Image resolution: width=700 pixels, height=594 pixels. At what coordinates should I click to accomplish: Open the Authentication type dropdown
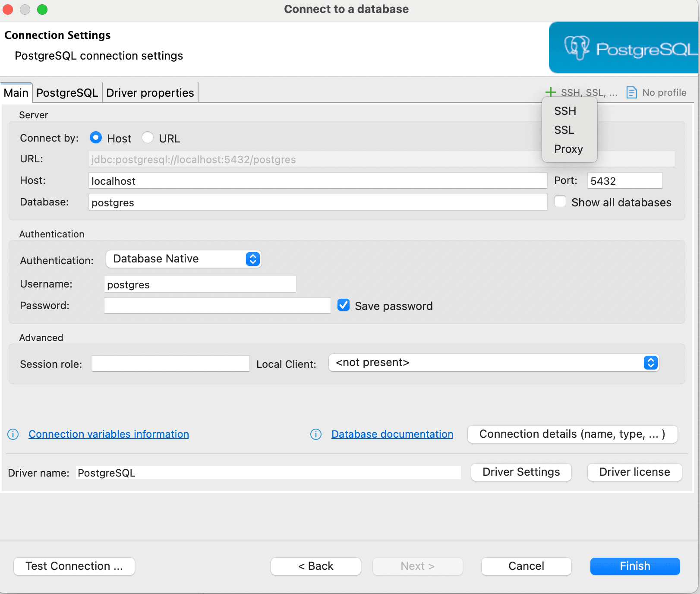point(183,259)
